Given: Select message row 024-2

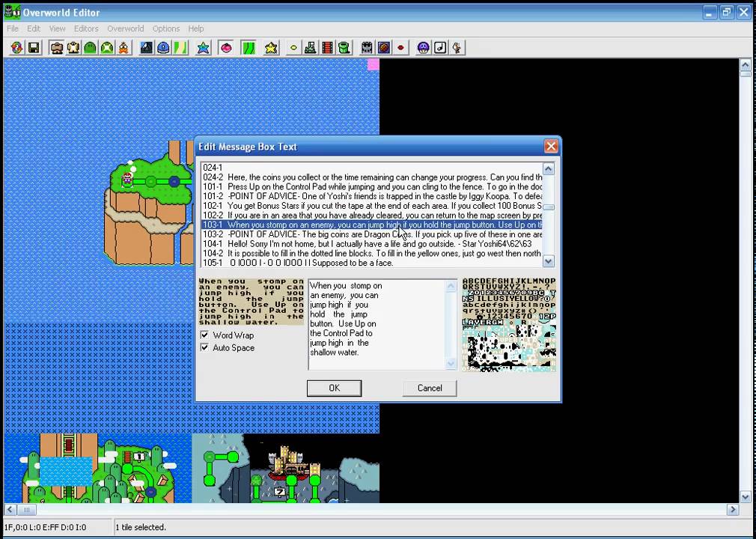Looking at the screenshot, I should tap(371, 177).
